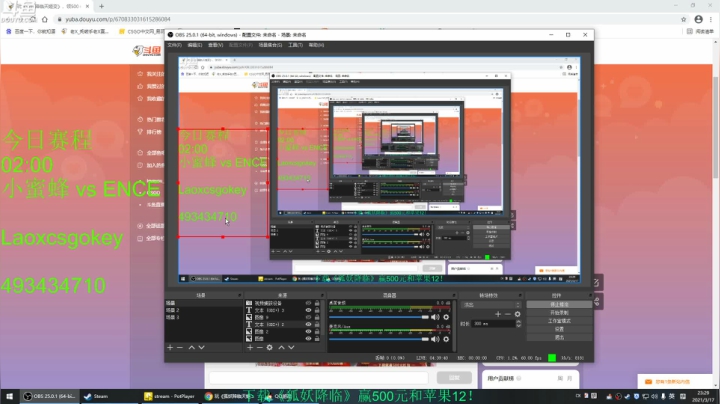Image resolution: width=720 pixels, height=404 pixels.
Task: Increase transition duration with up arrow
Action: click(x=518, y=322)
